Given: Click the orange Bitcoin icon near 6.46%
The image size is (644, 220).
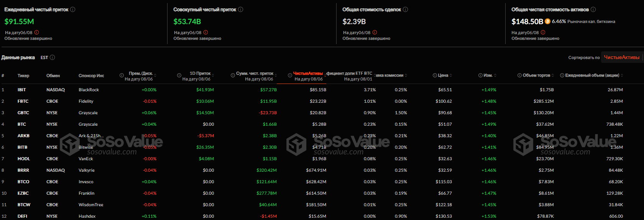Looking at the screenshot, I should tap(547, 21).
